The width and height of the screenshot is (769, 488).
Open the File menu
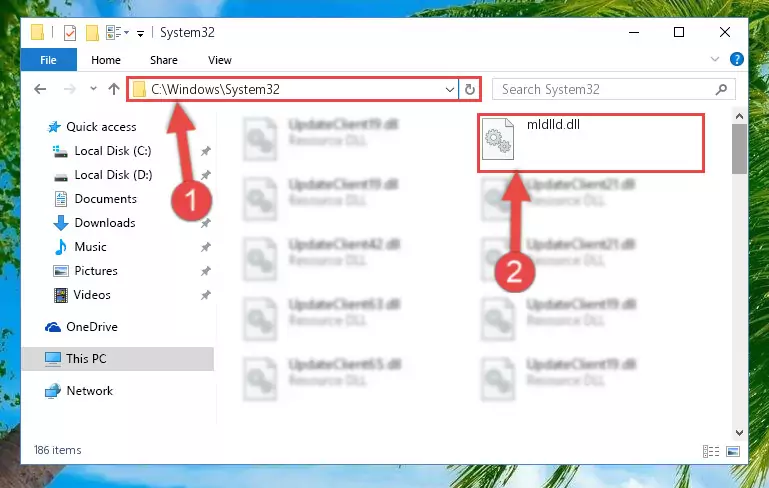(x=48, y=60)
